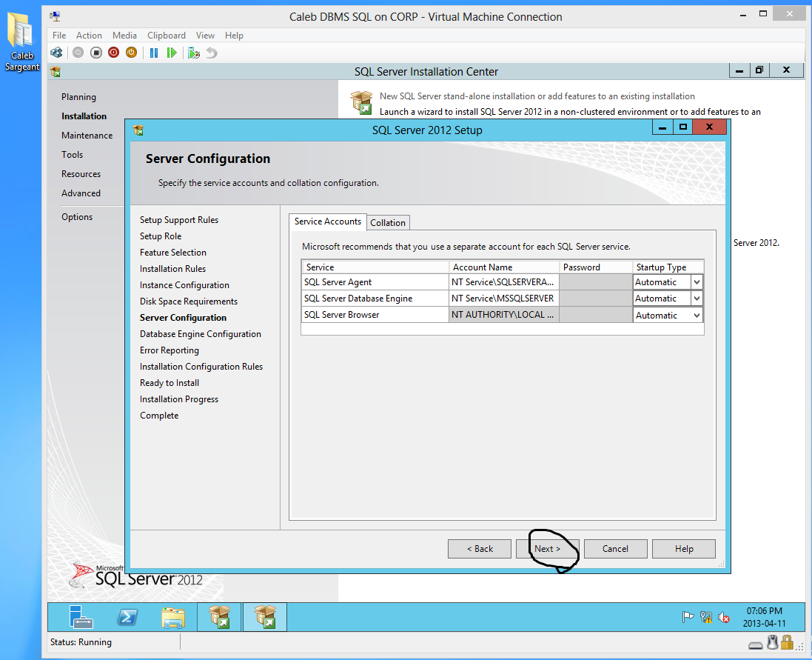Click the green Reset/Resume play icon
The width and height of the screenshot is (812, 660).
click(172, 53)
